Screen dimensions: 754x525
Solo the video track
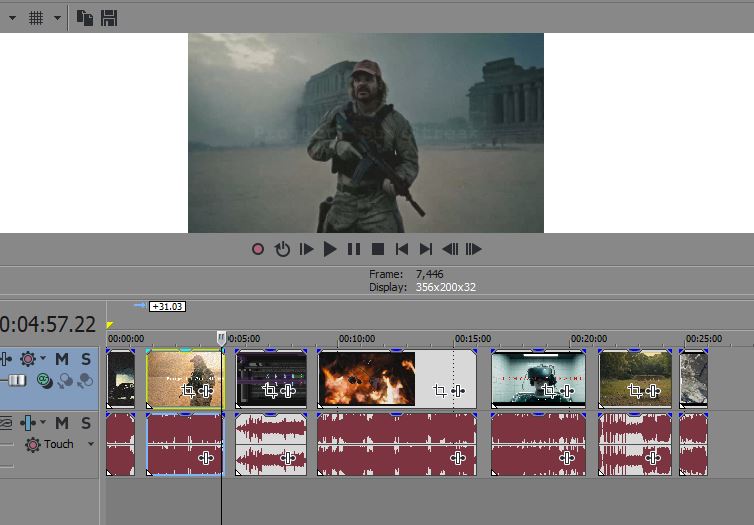pyautogui.click(x=86, y=359)
